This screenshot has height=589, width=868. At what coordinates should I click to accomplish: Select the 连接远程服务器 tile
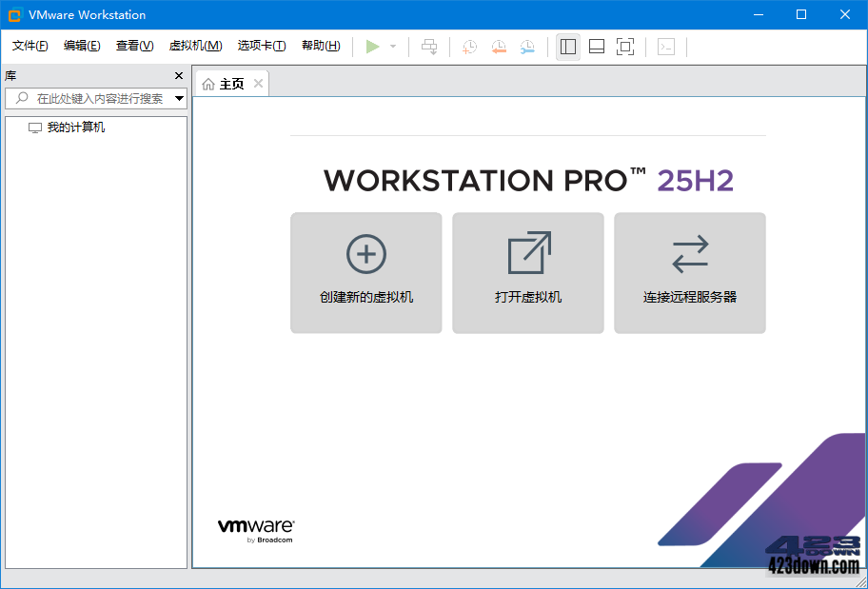[x=689, y=273]
